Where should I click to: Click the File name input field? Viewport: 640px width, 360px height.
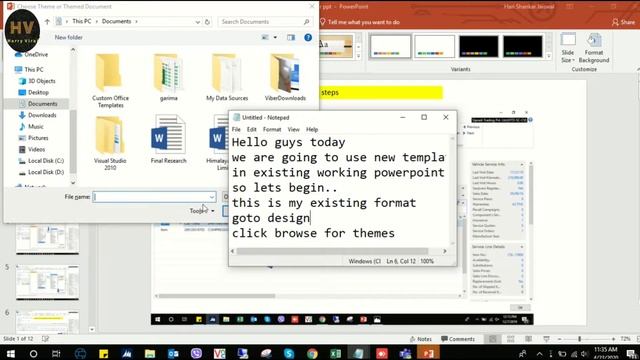[x=150, y=197]
